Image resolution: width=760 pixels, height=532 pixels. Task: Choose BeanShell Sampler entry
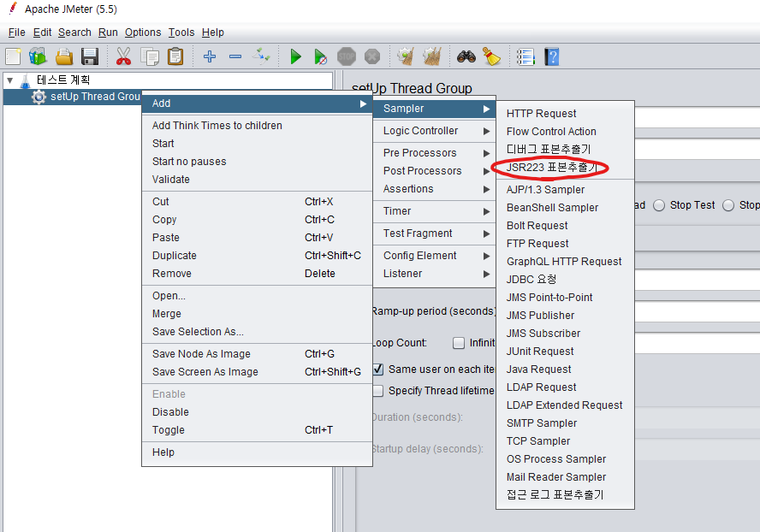pyautogui.click(x=565, y=207)
